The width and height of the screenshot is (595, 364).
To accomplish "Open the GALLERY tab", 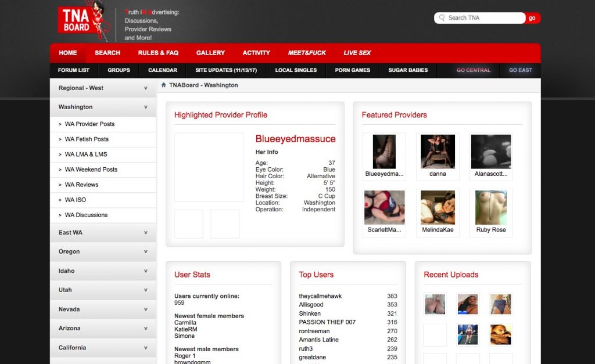I will pos(210,53).
